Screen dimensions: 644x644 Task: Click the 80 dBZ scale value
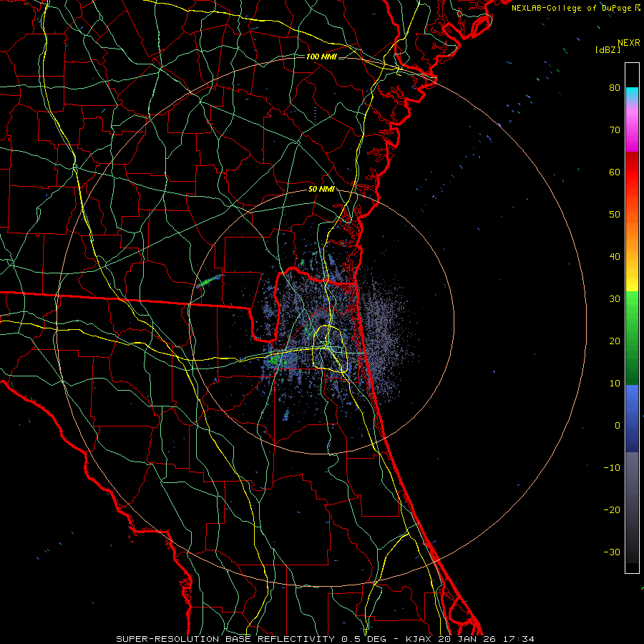[x=615, y=88]
